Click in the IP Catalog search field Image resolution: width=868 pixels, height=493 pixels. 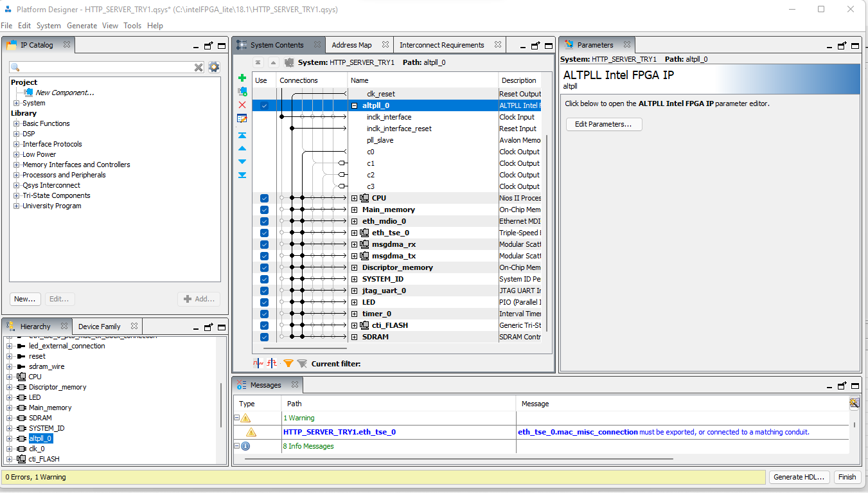pos(107,67)
